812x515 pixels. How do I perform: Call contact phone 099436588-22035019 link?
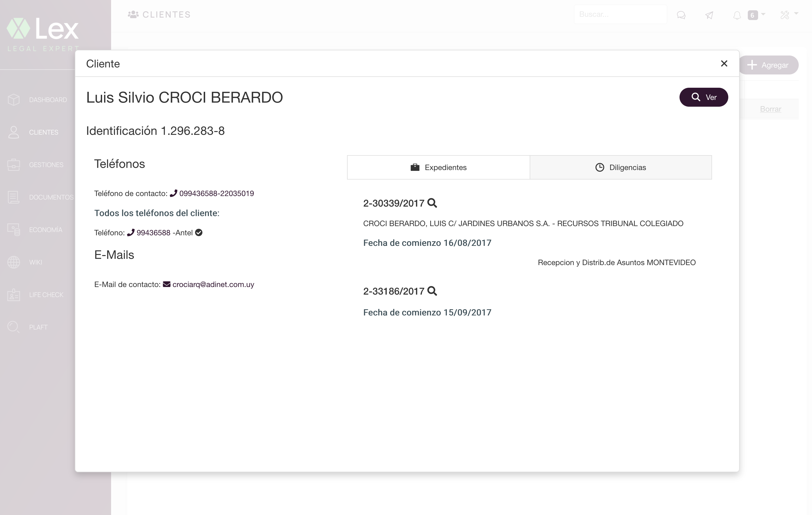(x=216, y=193)
